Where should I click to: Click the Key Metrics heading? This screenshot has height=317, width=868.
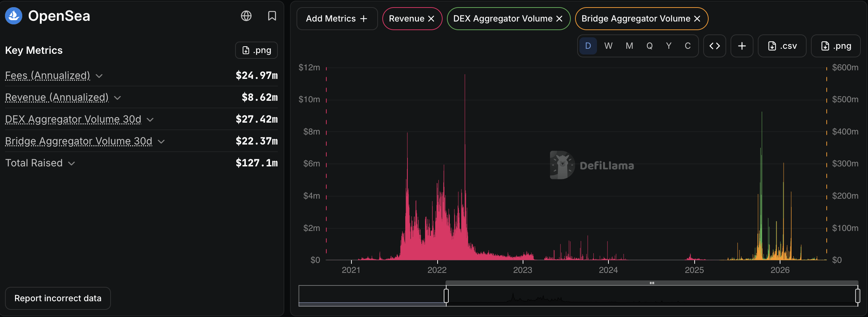pos(34,50)
